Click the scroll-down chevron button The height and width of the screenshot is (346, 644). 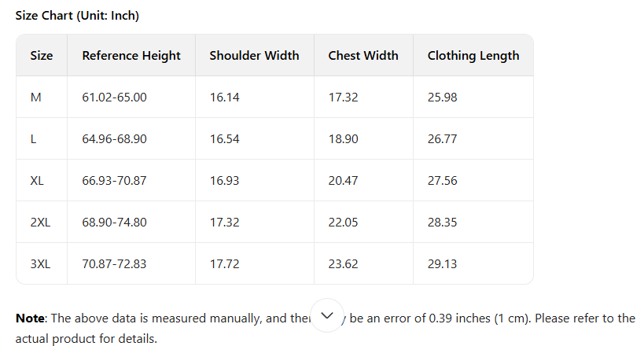click(x=327, y=315)
